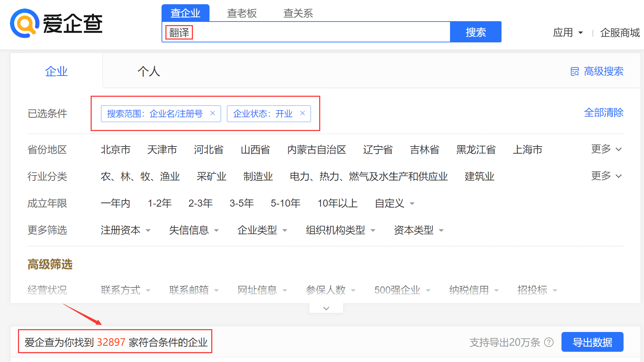
Task: Open the help tooltip beside 支持导出20万条
Action: tap(549, 342)
